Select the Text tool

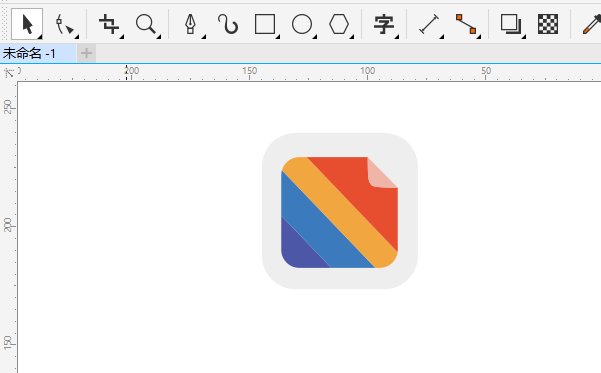(384, 24)
